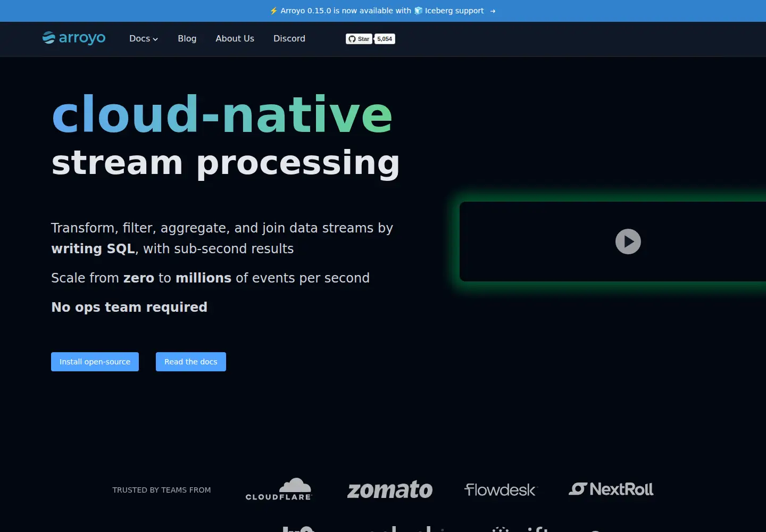Click the 'stream processing' headline text
766x532 pixels.
(226, 163)
